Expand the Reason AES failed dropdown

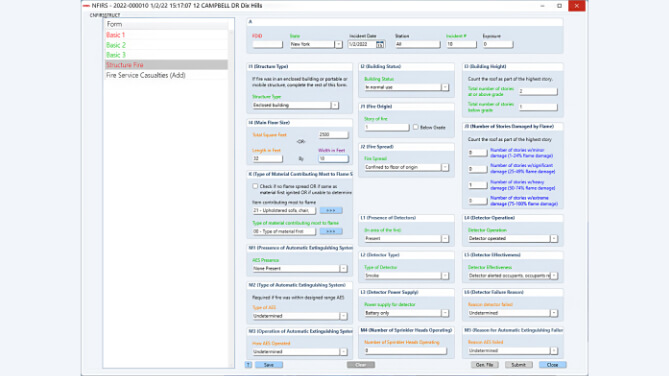click(x=554, y=350)
